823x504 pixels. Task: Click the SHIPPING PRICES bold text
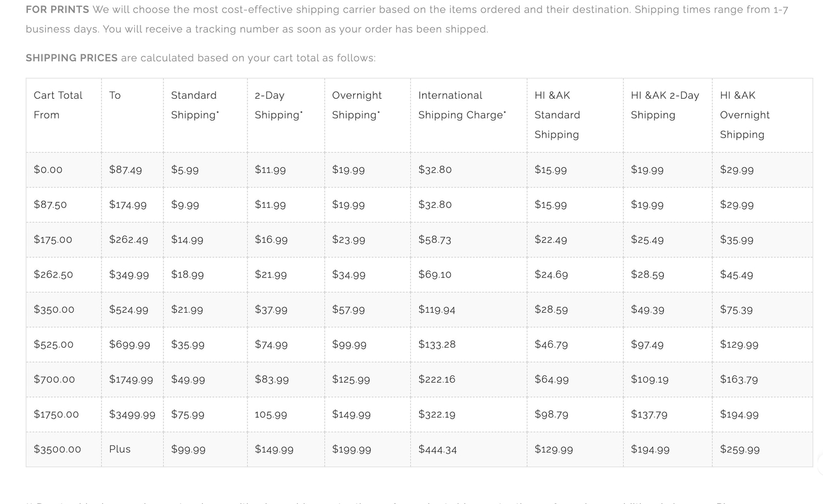click(72, 58)
